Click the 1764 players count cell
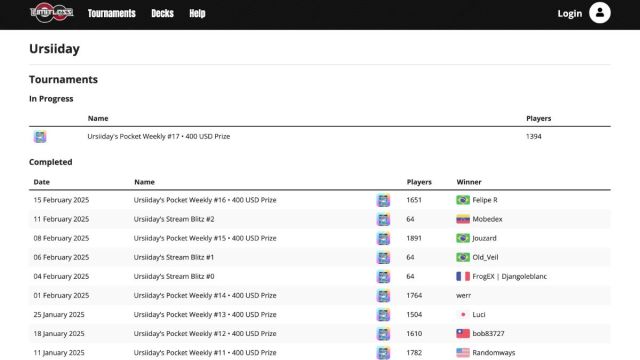This screenshot has height=360, width=640. click(x=414, y=296)
